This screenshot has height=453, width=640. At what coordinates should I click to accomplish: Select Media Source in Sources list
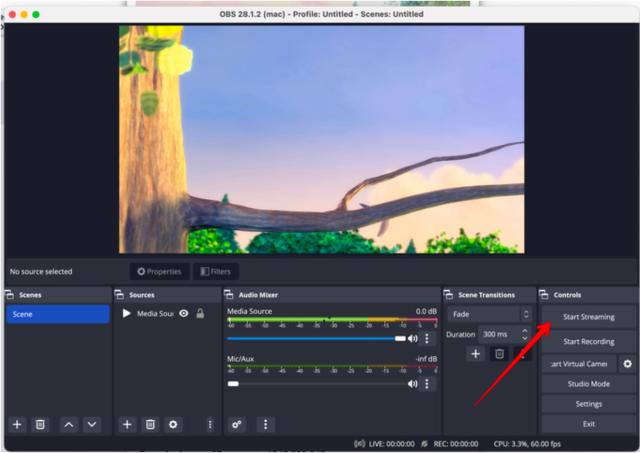(155, 313)
